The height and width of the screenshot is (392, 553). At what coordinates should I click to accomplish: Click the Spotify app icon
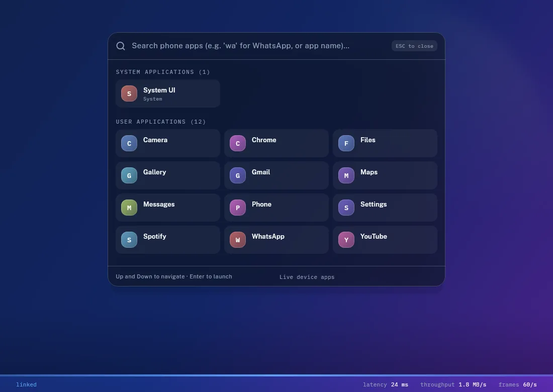pos(129,239)
